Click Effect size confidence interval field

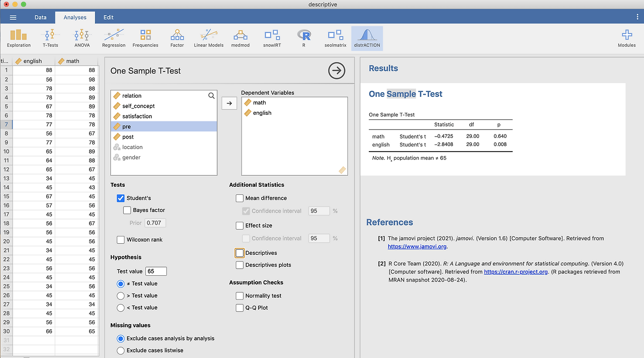pos(319,238)
